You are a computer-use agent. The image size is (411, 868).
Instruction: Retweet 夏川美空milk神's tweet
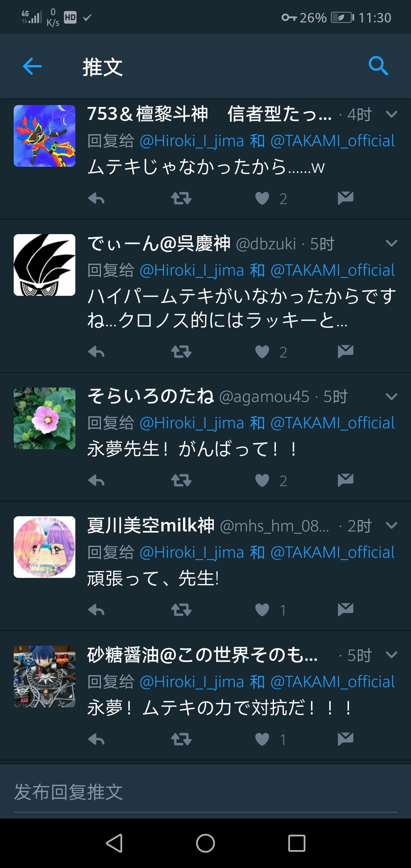pyautogui.click(x=181, y=610)
